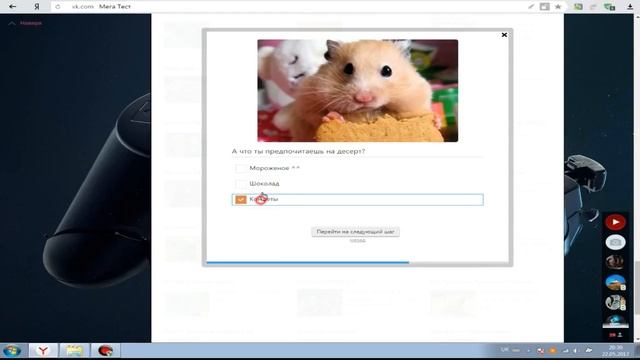The image size is (640, 360).
Task: Open red recorder app in taskbar
Action: [105, 351]
